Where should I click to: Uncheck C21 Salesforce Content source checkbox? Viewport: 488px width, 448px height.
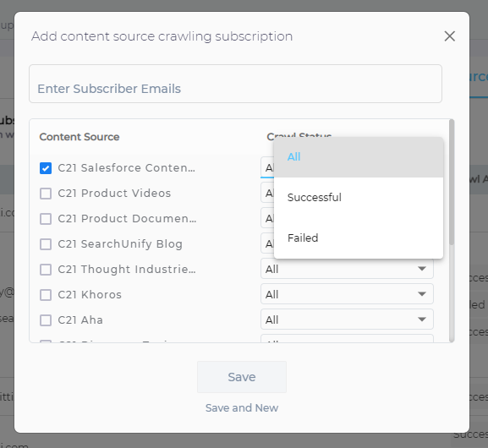(x=46, y=168)
